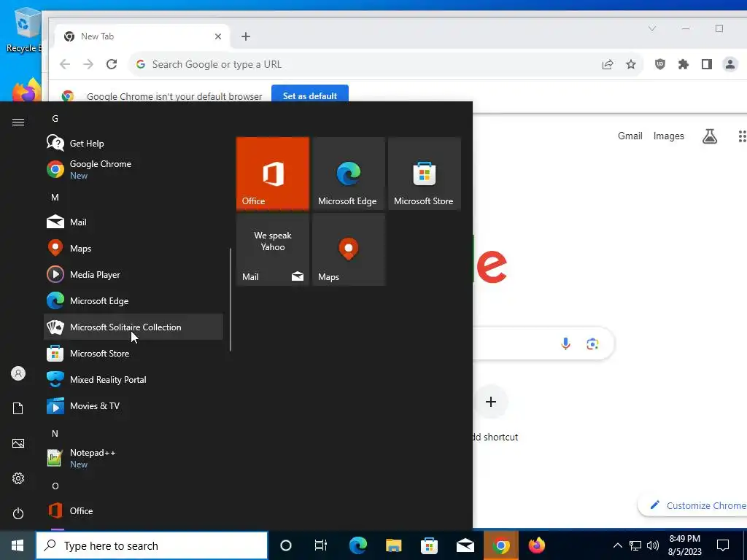Click the Microsoft Edge pinned tile

pyautogui.click(x=348, y=174)
